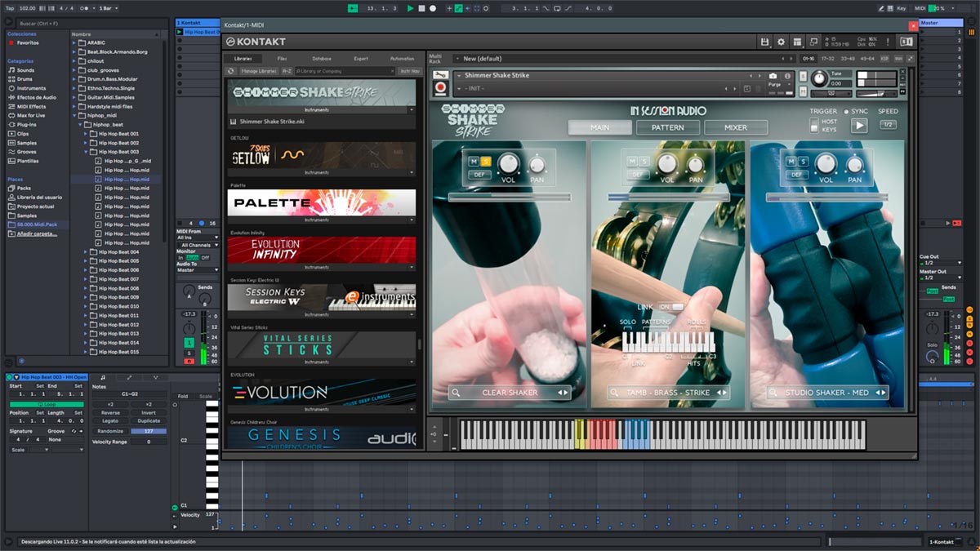
Task: Start playback with the transport Play button
Action: pos(410,8)
